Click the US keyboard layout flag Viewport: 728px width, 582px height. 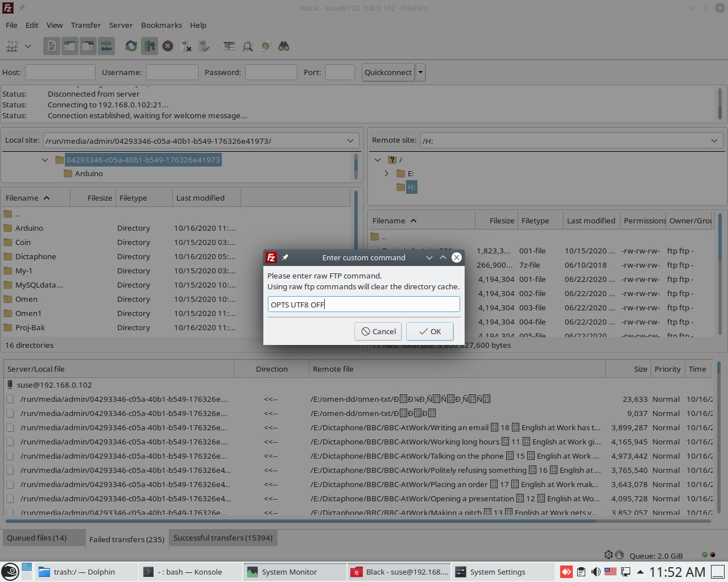[x=610, y=572]
